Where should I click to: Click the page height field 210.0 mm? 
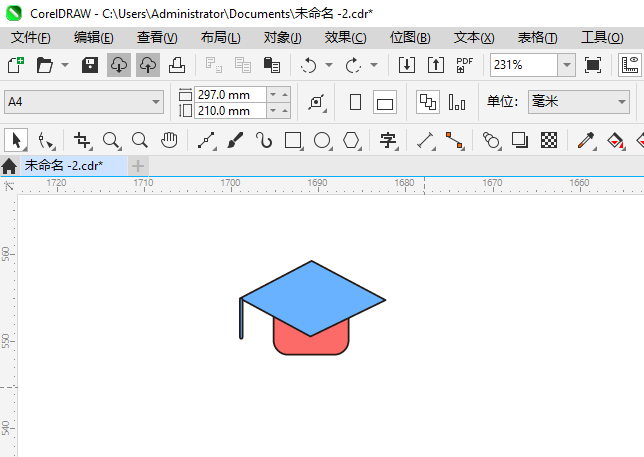pyautogui.click(x=230, y=111)
